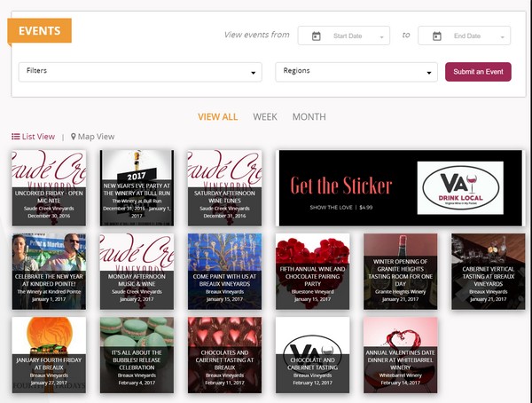Click the VA Drink Local sticker logo
This screenshot has height=403, width=532.
[x=460, y=188]
